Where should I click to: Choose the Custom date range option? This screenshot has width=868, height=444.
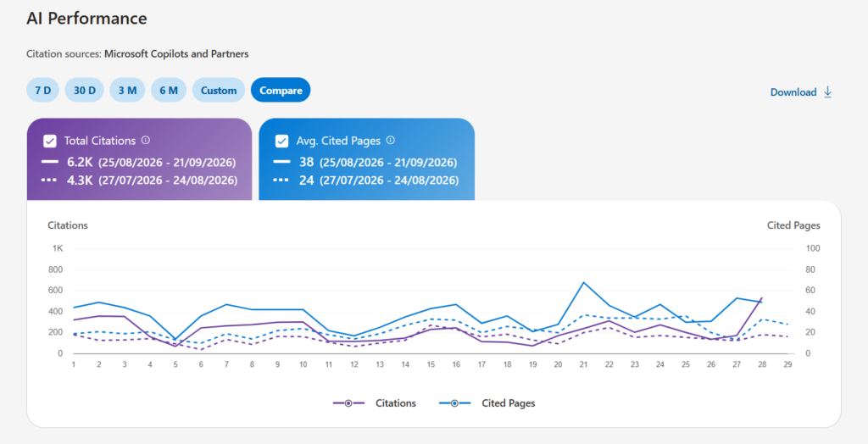(x=219, y=90)
